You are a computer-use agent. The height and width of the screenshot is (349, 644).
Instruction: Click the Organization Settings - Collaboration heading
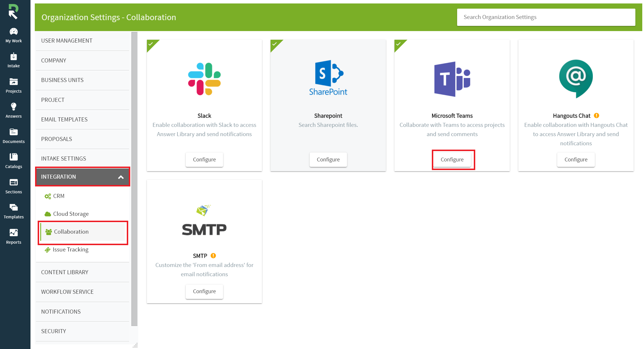click(109, 17)
